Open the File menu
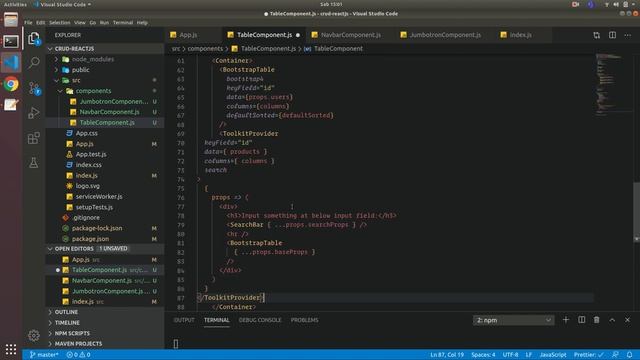This screenshot has width=640, height=360. pyautogui.click(x=28, y=23)
